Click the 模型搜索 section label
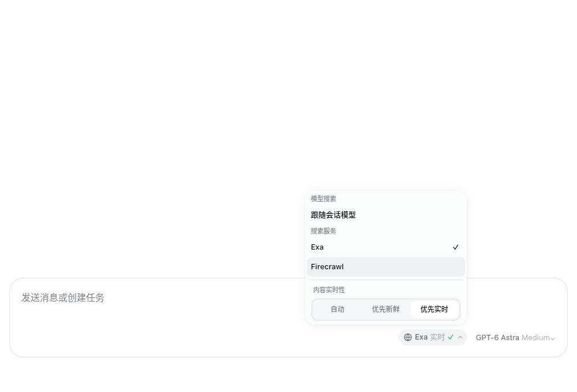577x392 pixels. pos(324,198)
